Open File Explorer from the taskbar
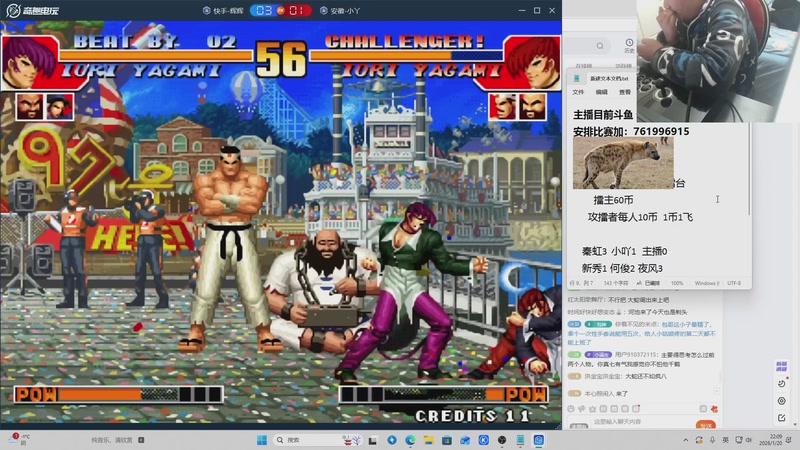 429,440
